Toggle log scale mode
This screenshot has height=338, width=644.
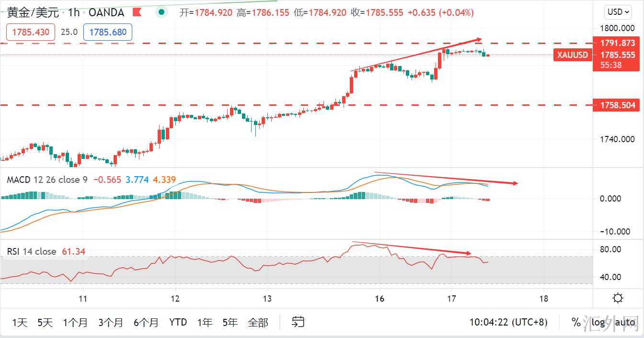[x=598, y=322]
